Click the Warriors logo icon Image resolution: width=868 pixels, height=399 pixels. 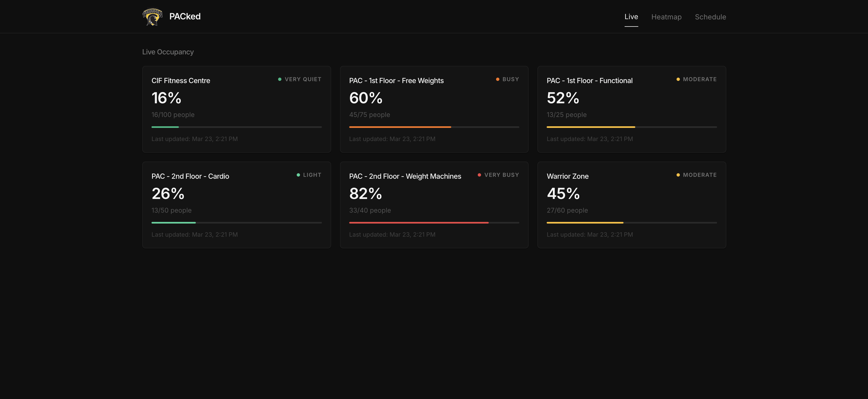(152, 17)
